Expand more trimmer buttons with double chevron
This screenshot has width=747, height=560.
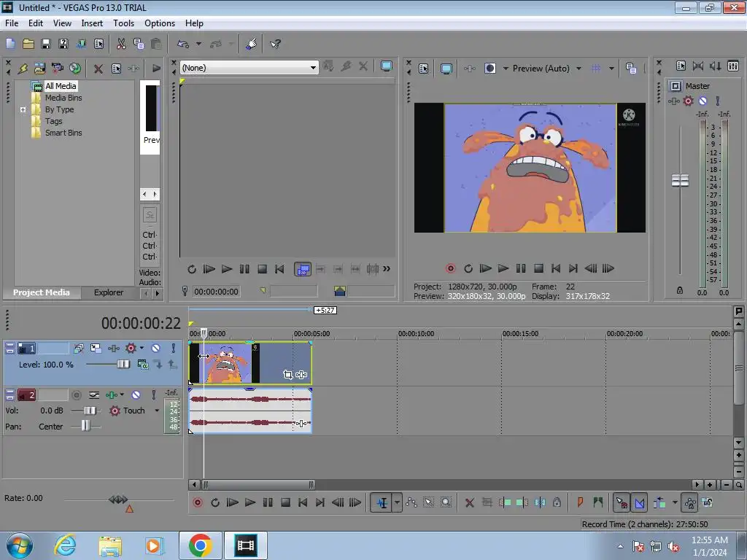(x=387, y=269)
